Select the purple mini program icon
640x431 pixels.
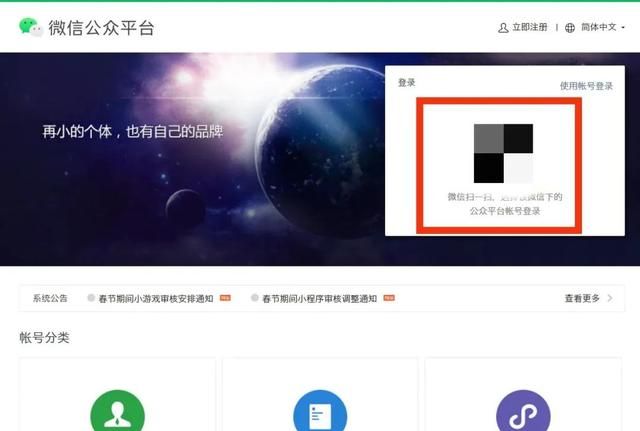tap(523, 411)
